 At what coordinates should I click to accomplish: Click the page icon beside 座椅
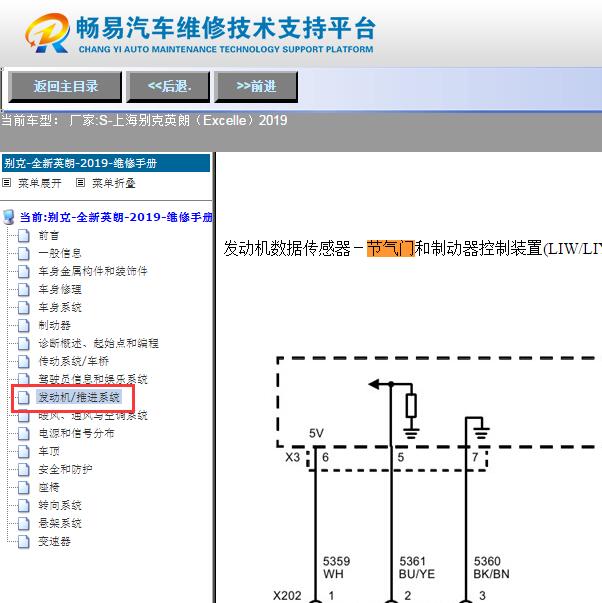pos(23,488)
